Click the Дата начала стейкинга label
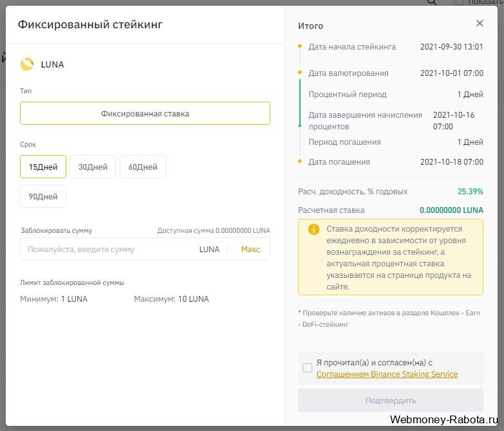The width and height of the screenshot is (504, 431). point(352,47)
